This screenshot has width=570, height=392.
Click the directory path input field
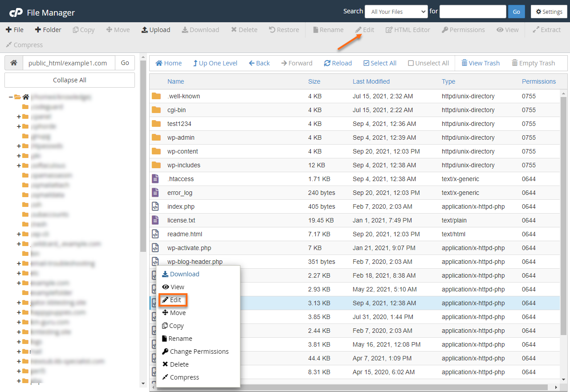69,62
